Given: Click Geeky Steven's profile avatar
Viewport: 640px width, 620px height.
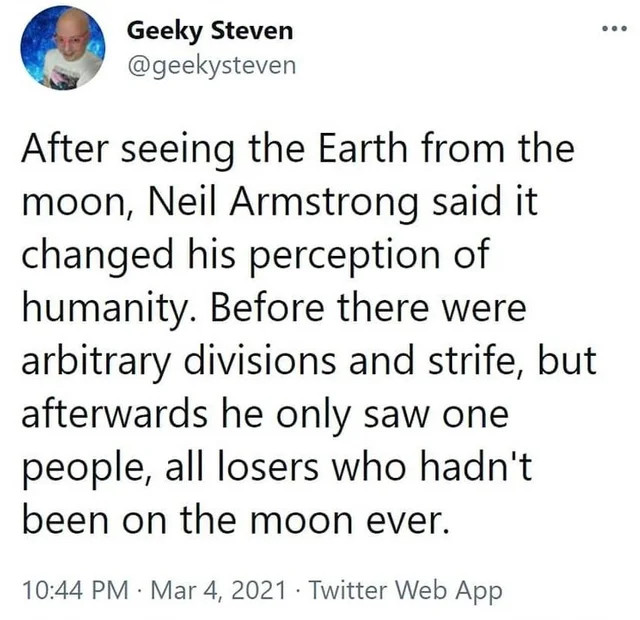Looking at the screenshot, I should 62,48.
